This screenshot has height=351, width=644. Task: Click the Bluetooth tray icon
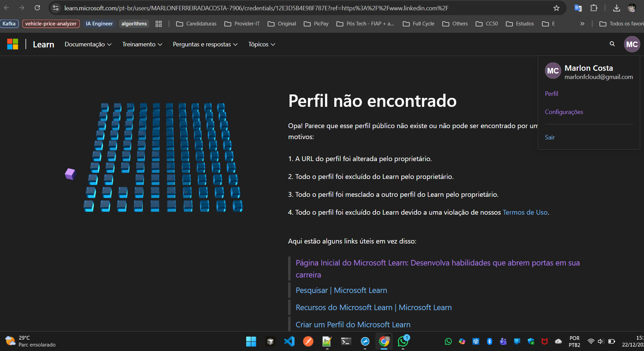(490, 341)
